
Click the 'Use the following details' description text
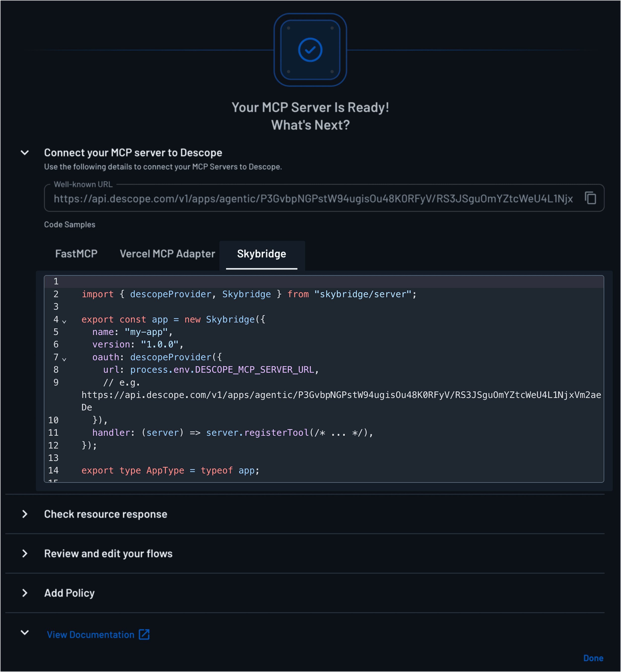pos(163,167)
